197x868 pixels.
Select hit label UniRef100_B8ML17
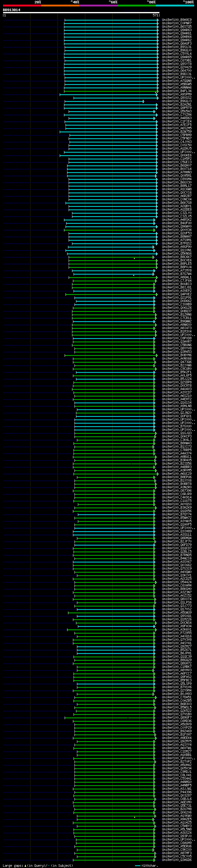[176, 186]
